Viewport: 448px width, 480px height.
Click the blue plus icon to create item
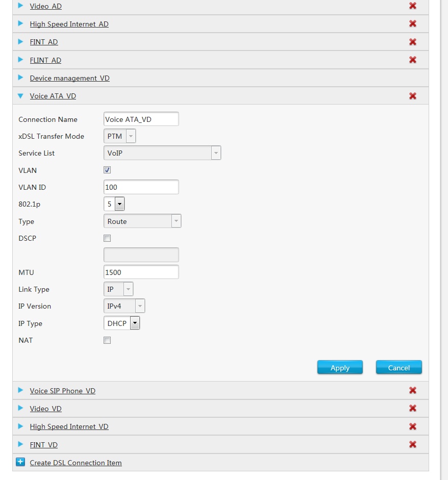tap(20, 462)
